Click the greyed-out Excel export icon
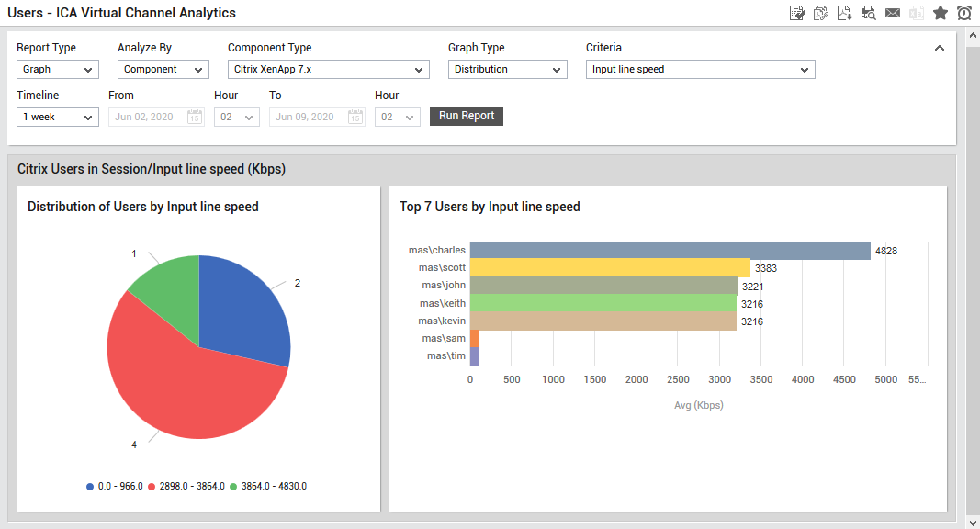This screenshot has height=529, width=980. click(x=917, y=13)
